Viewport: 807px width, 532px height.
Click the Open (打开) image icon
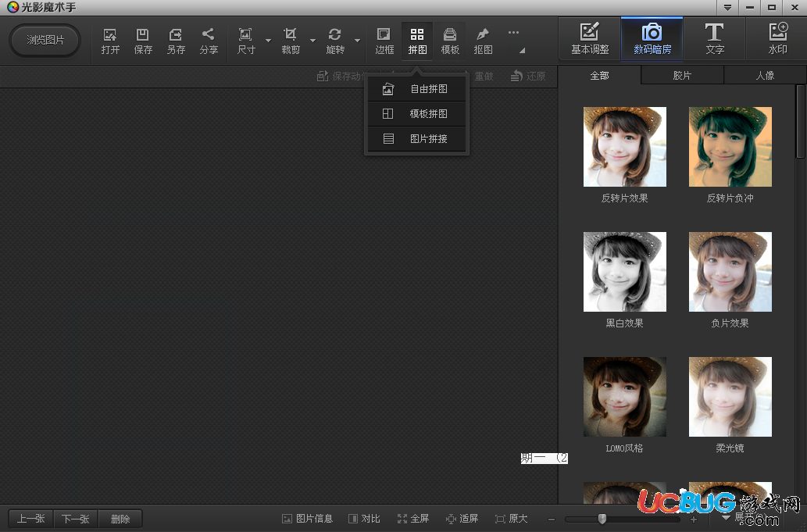tap(110, 35)
